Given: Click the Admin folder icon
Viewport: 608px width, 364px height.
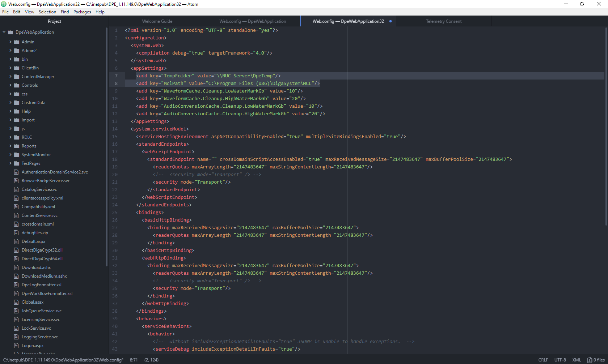Looking at the screenshot, I should coord(17,42).
